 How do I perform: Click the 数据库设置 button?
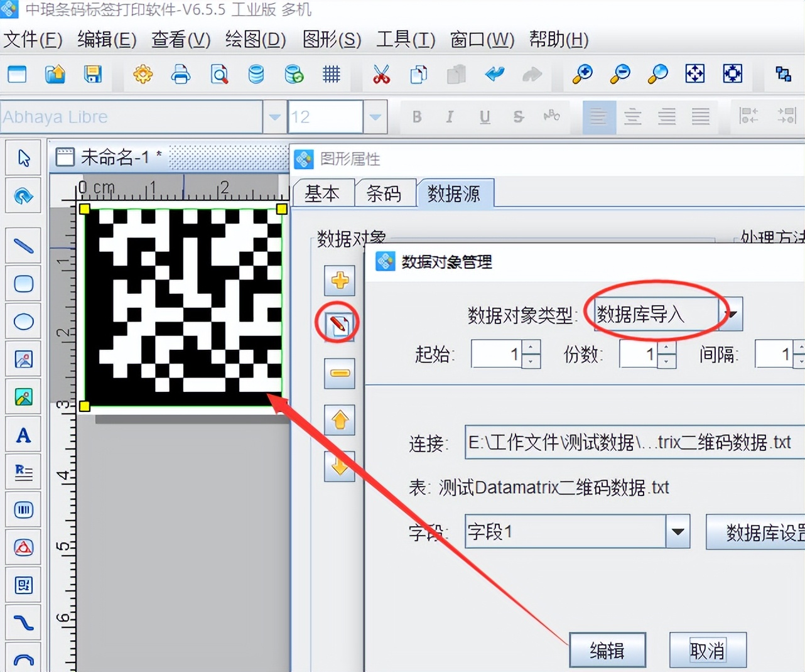[756, 532]
